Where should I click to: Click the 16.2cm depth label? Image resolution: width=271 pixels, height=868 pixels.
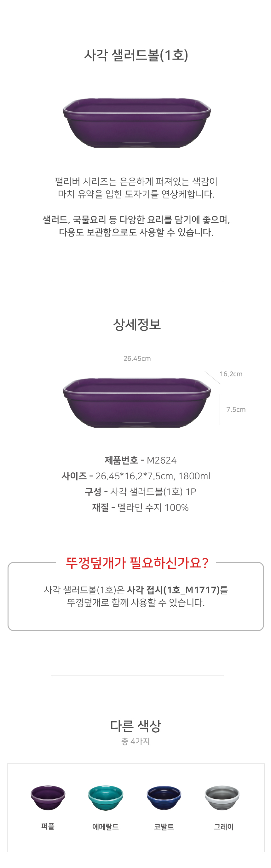click(x=231, y=374)
